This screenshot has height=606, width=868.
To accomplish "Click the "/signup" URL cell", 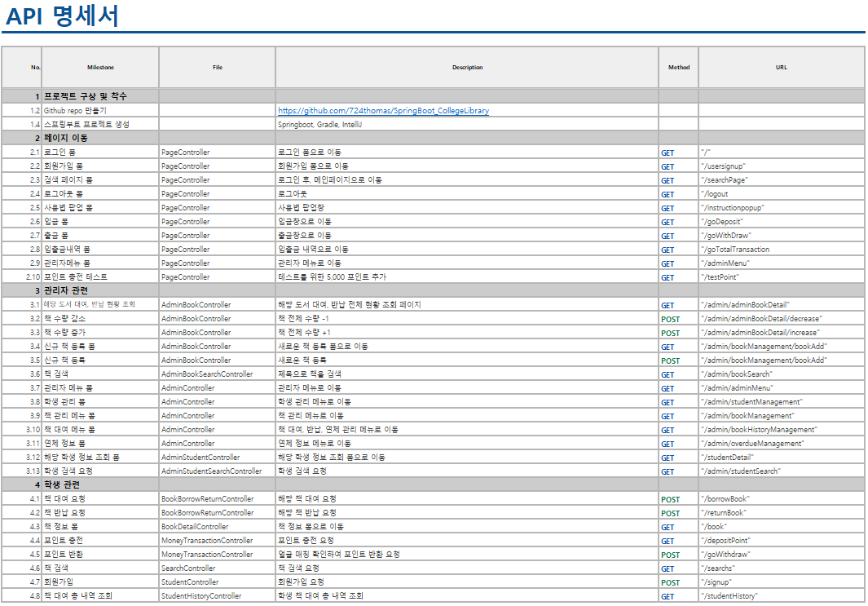I will [781, 582].
